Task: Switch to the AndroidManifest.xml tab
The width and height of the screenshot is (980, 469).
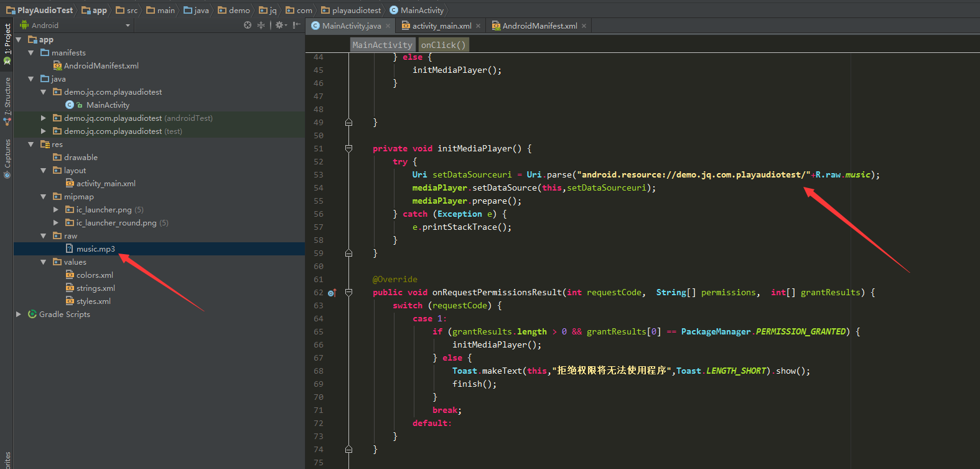Action: point(539,26)
